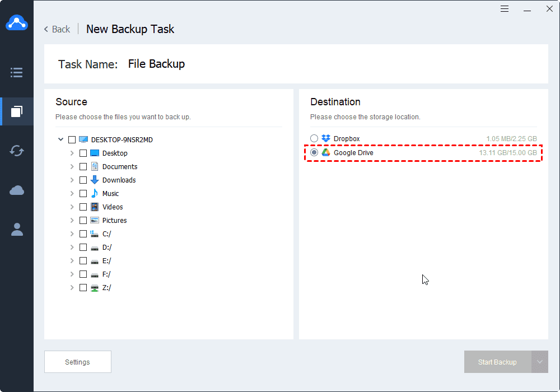Image resolution: width=560 pixels, height=392 pixels.
Task: Expand the D:/ drive node
Action: point(72,248)
